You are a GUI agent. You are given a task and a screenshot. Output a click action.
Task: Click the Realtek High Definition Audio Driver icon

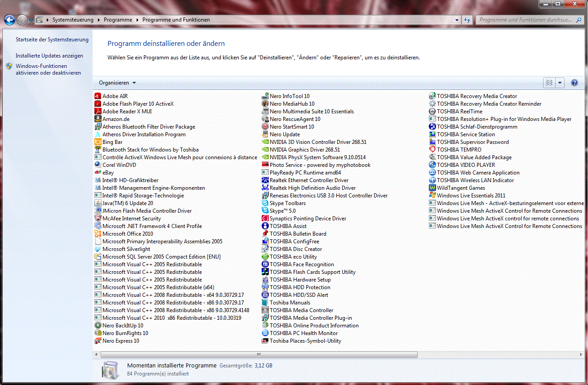pyautogui.click(x=266, y=188)
